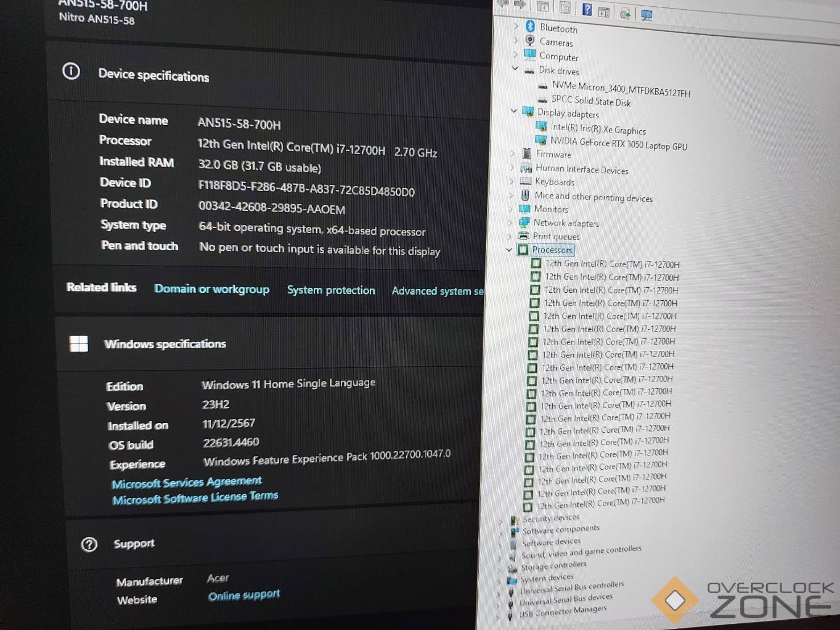Image resolution: width=840 pixels, height=630 pixels.
Task: Select NVMe Micron_3400 disk drive entry
Action: (620, 89)
